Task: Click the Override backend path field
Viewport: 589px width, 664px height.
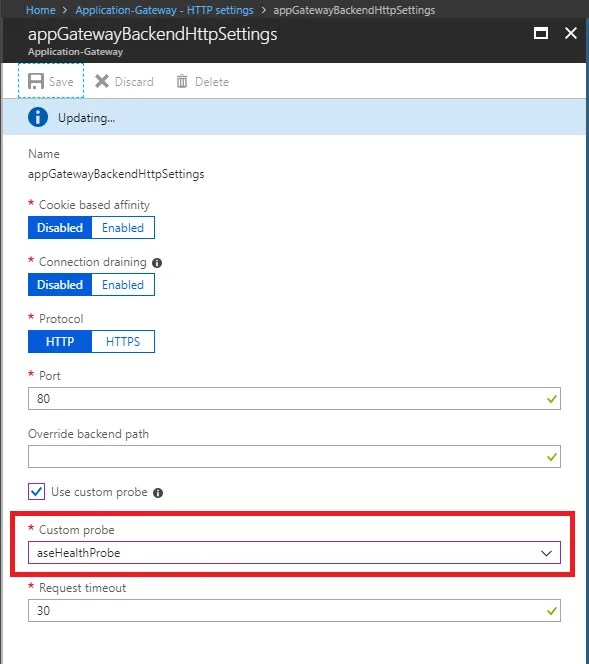Action: (294, 456)
